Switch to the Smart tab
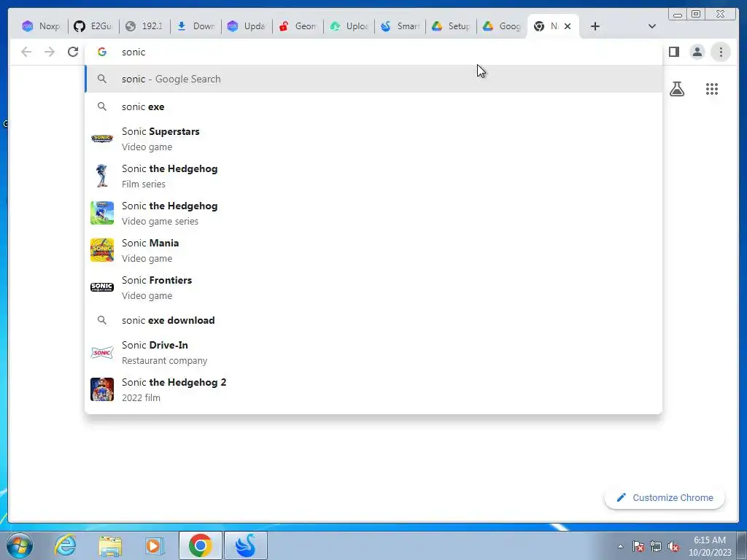This screenshot has width=747, height=560. tap(400, 27)
